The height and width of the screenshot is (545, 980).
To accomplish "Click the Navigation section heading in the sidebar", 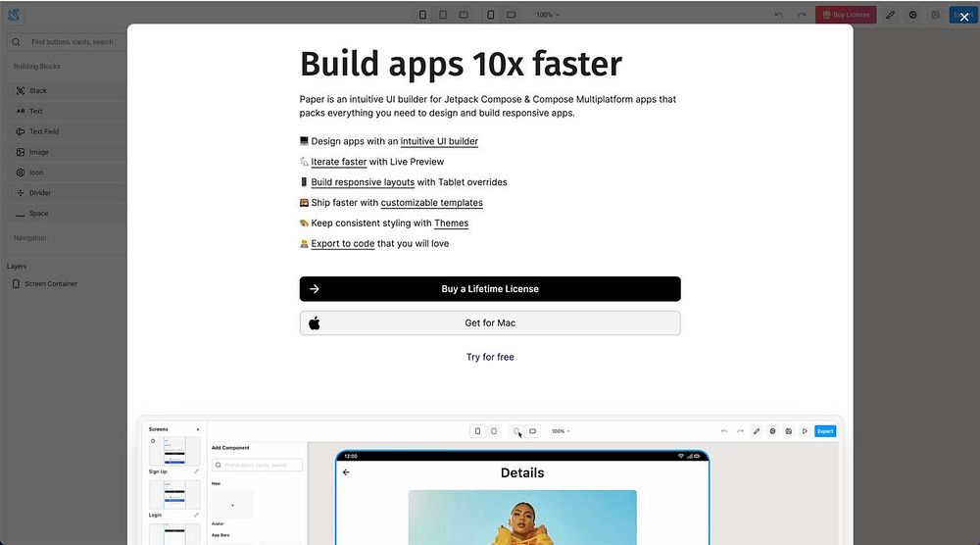I will [30, 238].
